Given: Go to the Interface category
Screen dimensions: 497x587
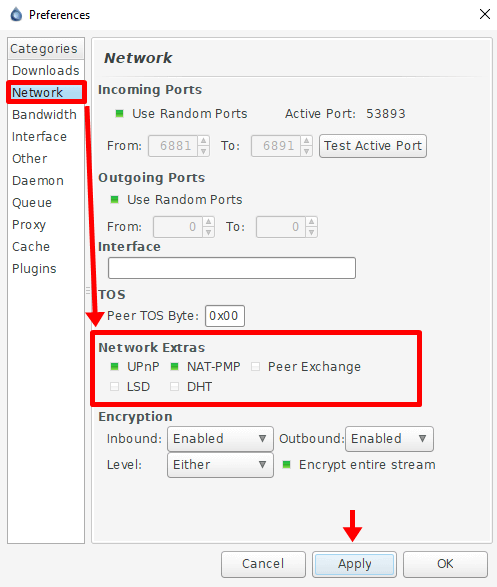Looking at the screenshot, I should tap(46, 137).
